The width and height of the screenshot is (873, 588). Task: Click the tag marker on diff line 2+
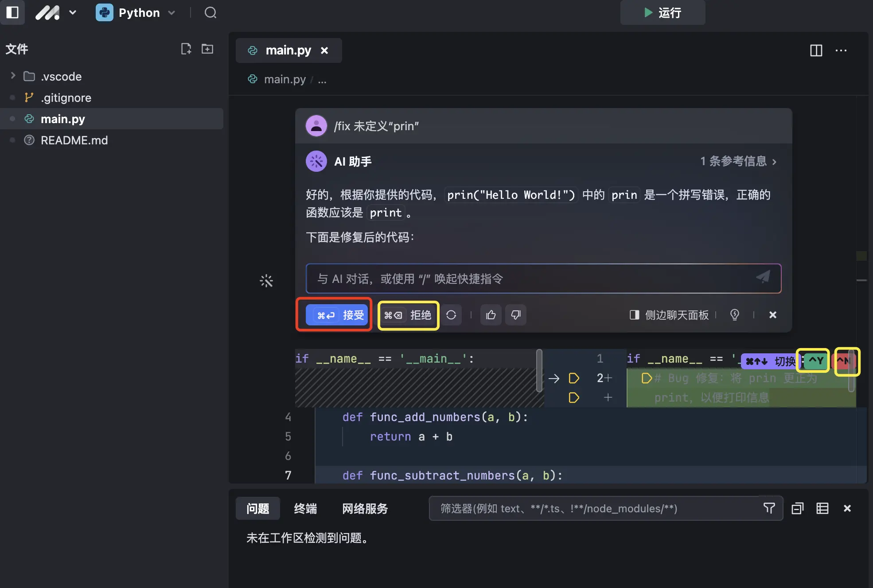[x=574, y=378]
